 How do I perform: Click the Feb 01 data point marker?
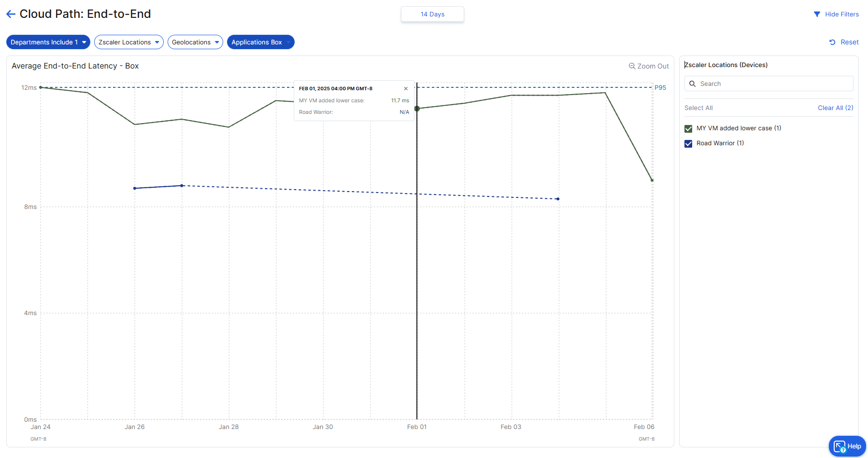tap(417, 109)
